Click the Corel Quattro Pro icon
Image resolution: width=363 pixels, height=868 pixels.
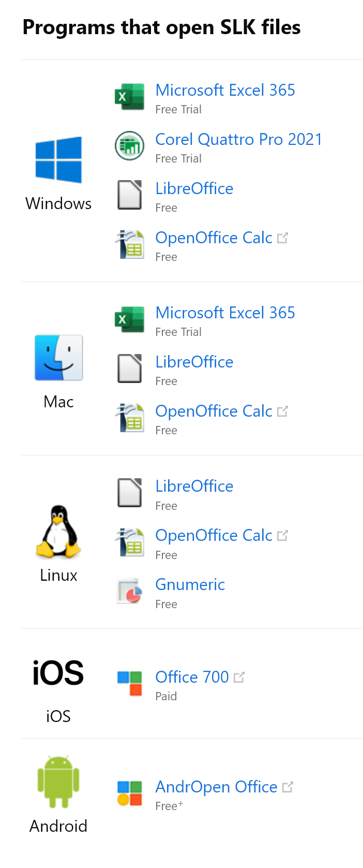(x=129, y=146)
